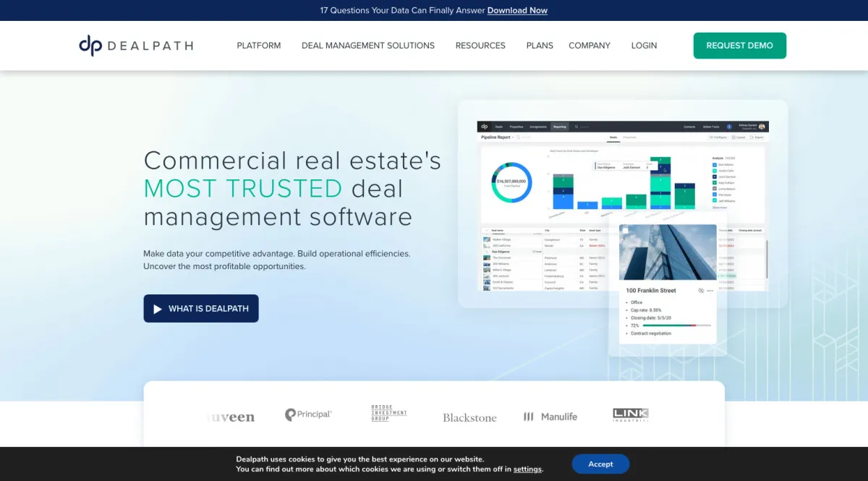
Task: Open the RESOURCES menu
Action: (x=480, y=46)
